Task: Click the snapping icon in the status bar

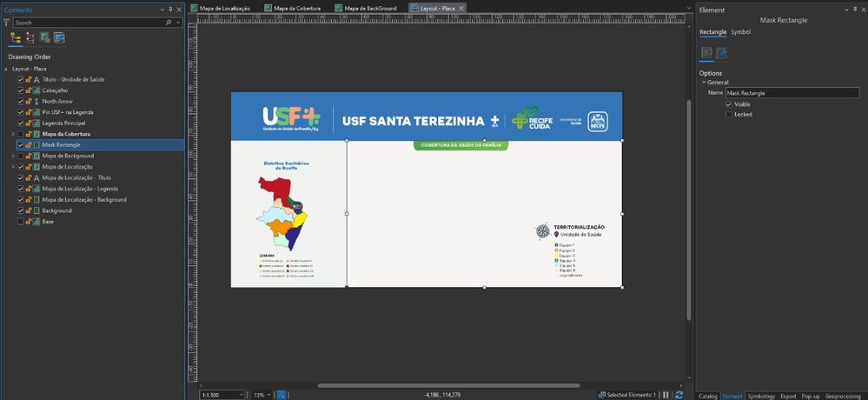Action: click(x=282, y=395)
